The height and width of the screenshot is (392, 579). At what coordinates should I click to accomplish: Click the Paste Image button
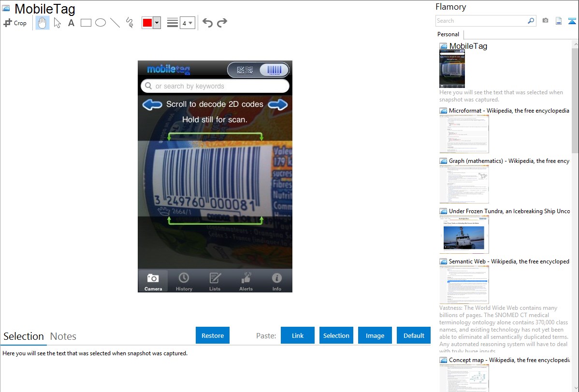click(x=375, y=335)
